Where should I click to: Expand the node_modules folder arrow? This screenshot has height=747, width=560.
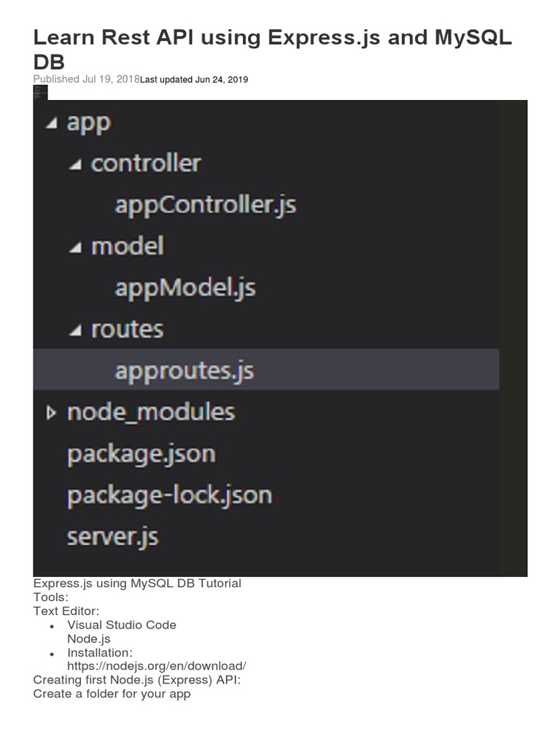point(51,414)
